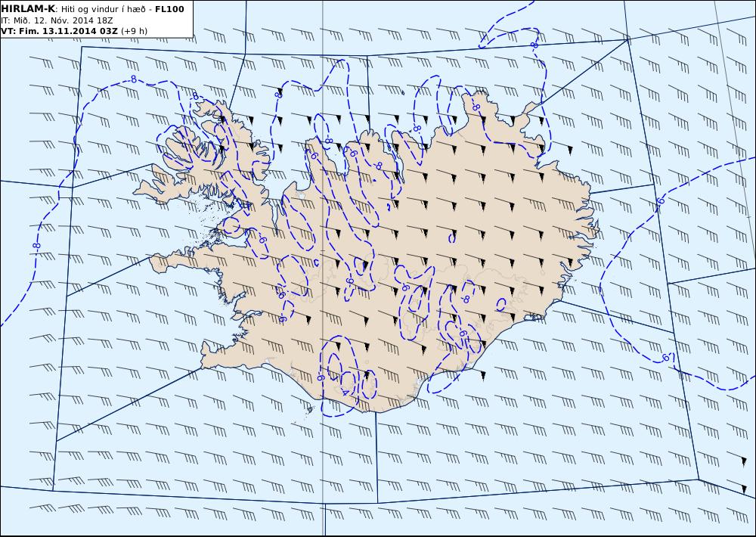This screenshot has width=756, height=537.
Task: Click the "(+9 h)" forecast offset text
Action: tap(134, 31)
